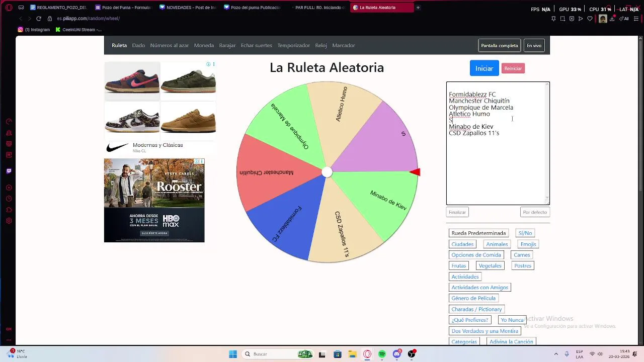This screenshot has width=644, height=362.
Task: Click Rooster HBO Max ad banner
Action: click(x=154, y=201)
